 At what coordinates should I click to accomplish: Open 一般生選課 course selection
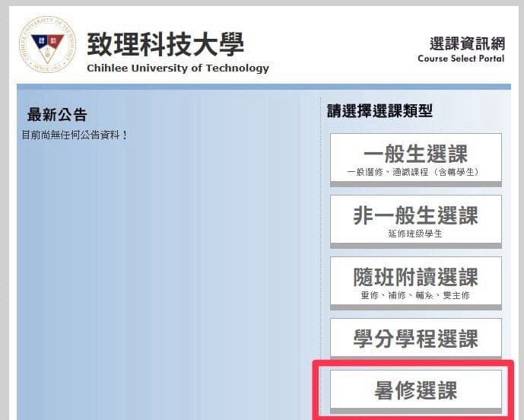pyautogui.click(x=416, y=160)
